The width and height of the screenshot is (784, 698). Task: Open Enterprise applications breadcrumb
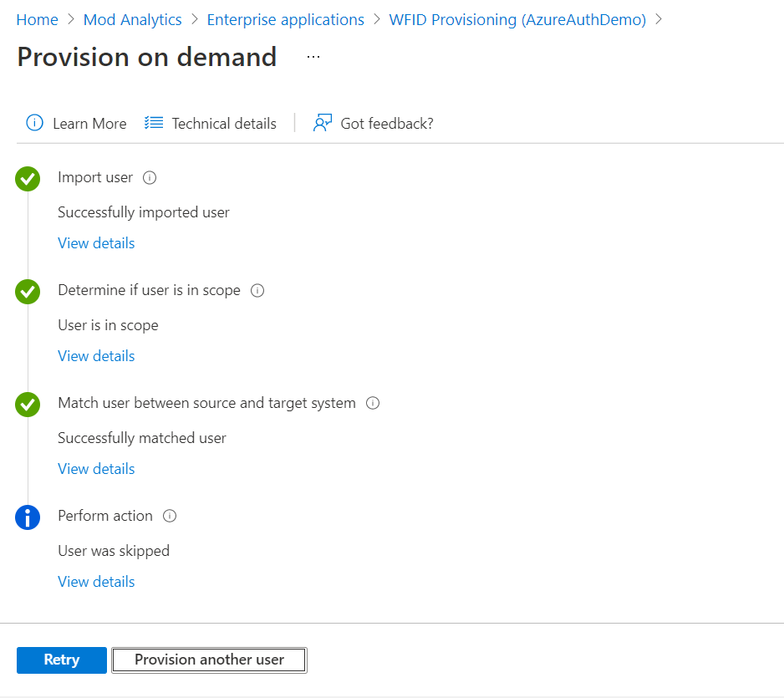(x=286, y=19)
